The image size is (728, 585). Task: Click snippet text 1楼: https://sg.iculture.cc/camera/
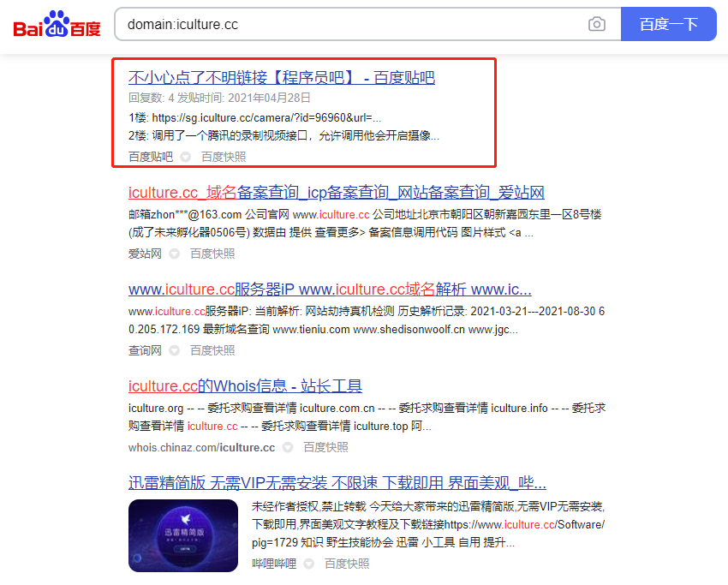255,117
